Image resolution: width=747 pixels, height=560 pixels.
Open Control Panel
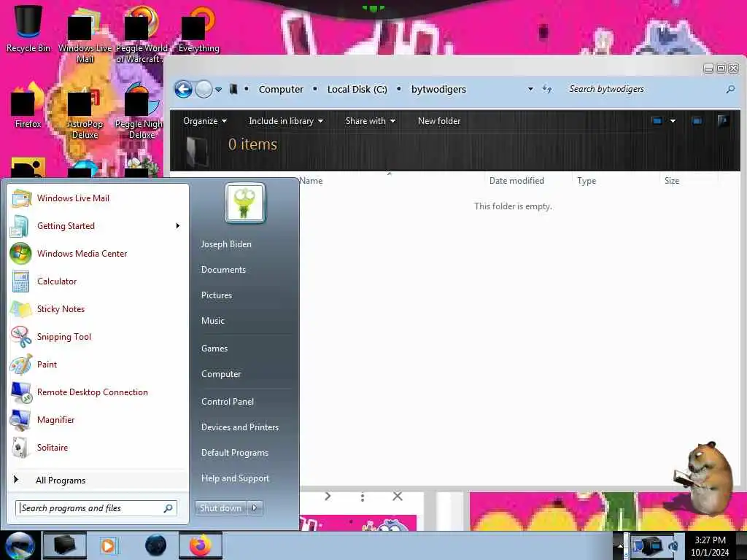click(x=228, y=402)
